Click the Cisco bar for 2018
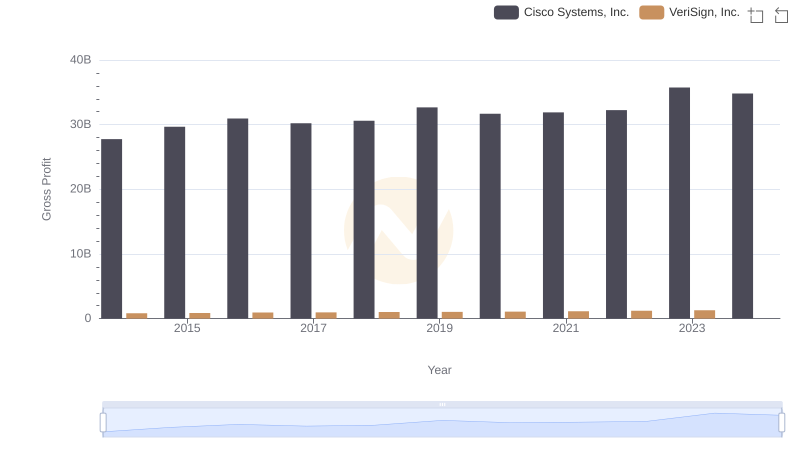Image resolution: width=800 pixels, height=461 pixels. pos(364,220)
